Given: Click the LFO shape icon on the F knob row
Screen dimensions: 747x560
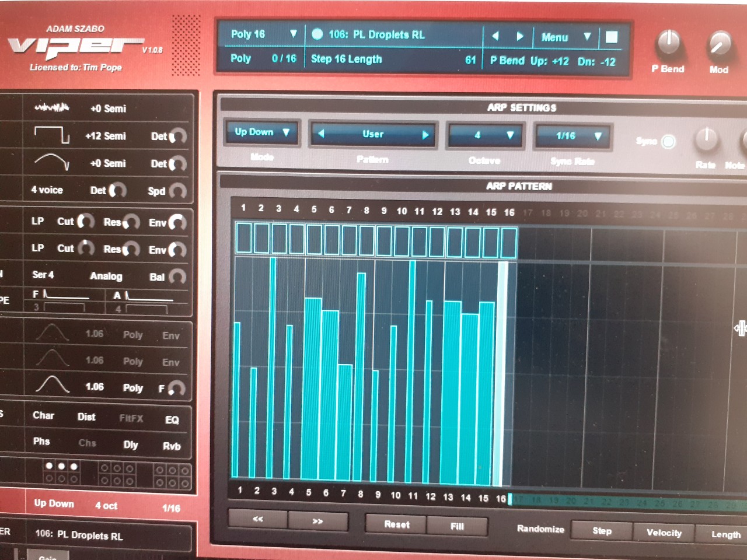Looking at the screenshot, I should [x=52, y=385].
